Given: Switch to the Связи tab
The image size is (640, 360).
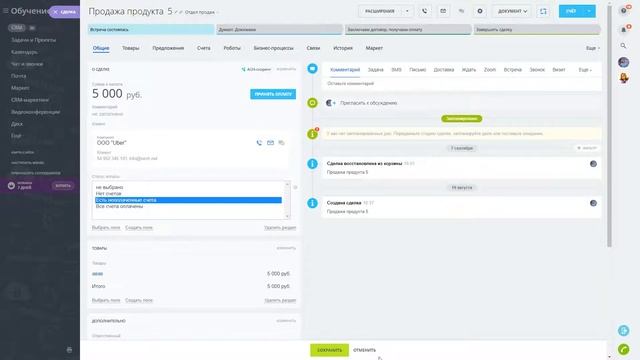Looking at the screenshot, I should (x=313, y=48).
